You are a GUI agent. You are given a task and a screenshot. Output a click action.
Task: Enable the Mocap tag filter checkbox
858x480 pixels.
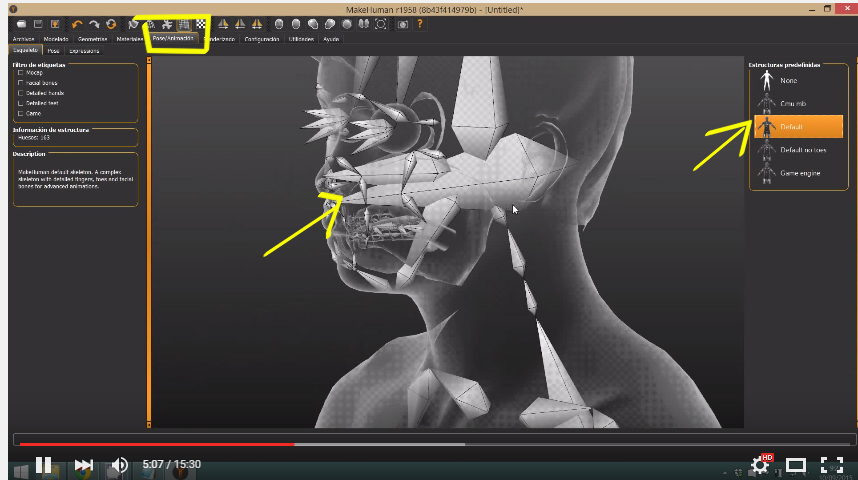[x=21, y=72]
